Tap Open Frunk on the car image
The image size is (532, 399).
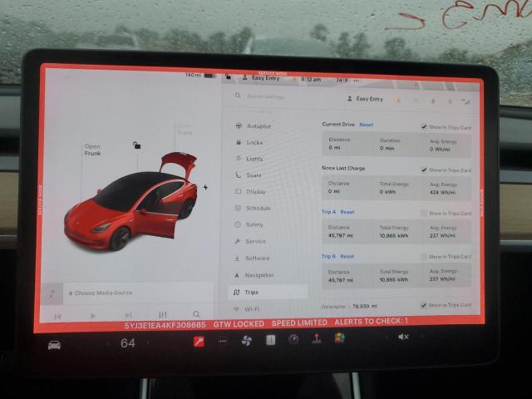92,150
